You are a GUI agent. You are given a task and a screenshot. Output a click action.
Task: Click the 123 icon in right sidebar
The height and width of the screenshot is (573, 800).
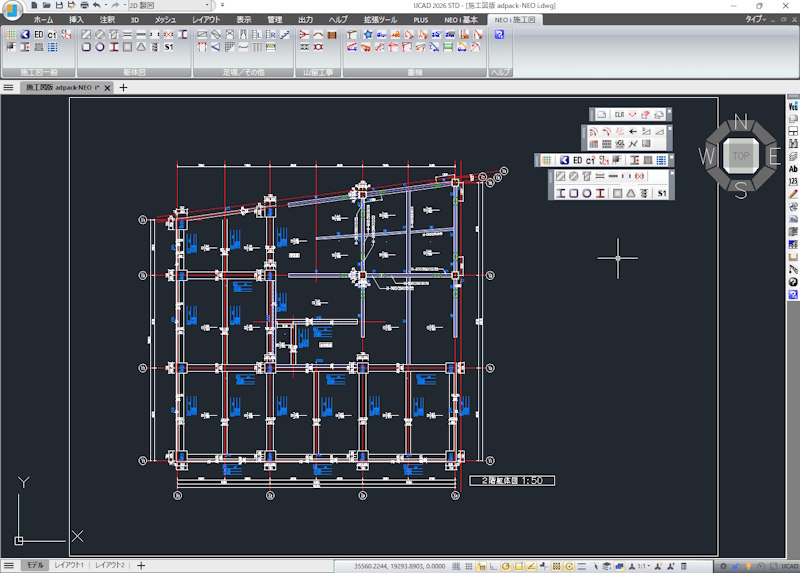(x=793, y=181)
